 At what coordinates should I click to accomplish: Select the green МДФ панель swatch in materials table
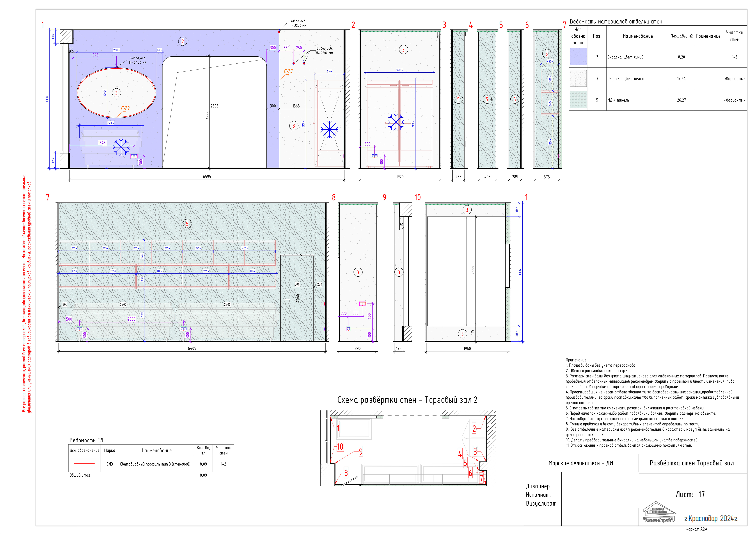pos(578,100)
